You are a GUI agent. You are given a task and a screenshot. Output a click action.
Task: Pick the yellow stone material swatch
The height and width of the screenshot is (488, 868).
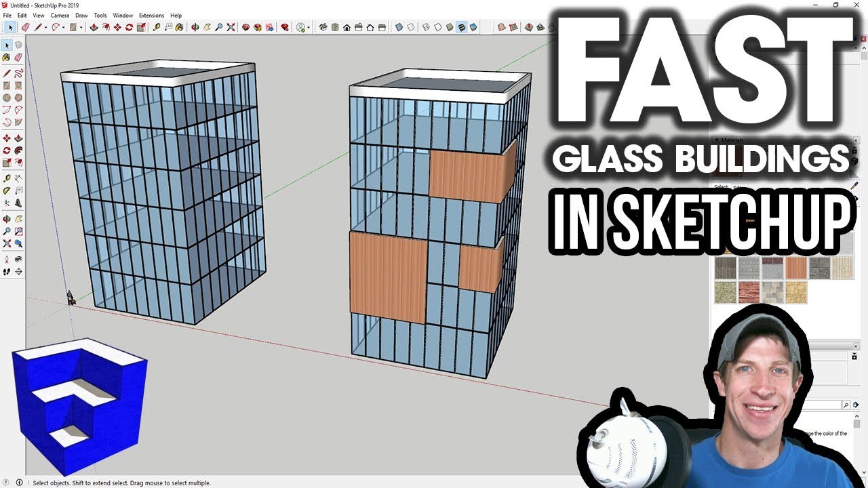[x=796, y=293]
